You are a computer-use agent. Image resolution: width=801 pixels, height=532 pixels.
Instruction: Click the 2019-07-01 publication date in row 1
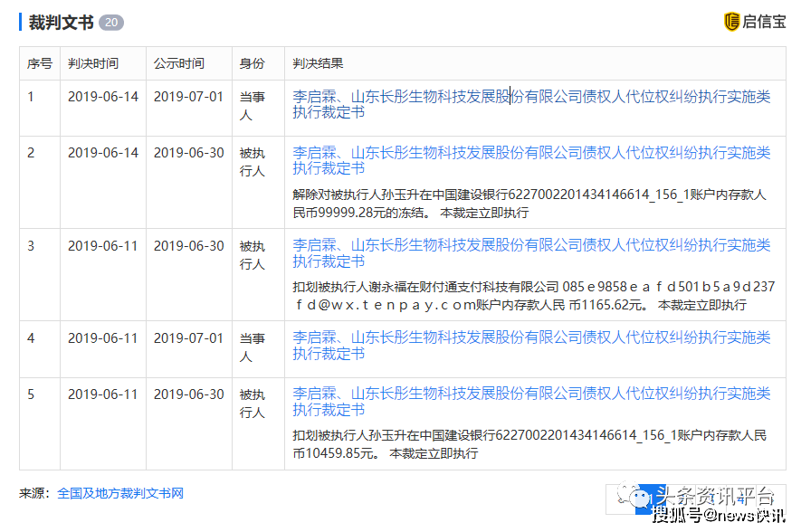(187, 97)
